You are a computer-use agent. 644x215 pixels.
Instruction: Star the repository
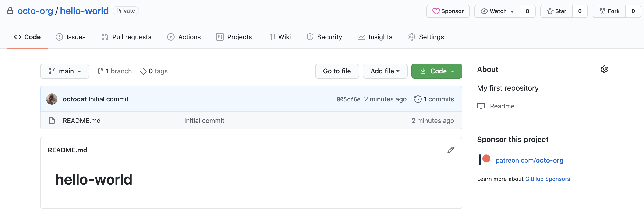pyautogui.click(x=556, y=11)
